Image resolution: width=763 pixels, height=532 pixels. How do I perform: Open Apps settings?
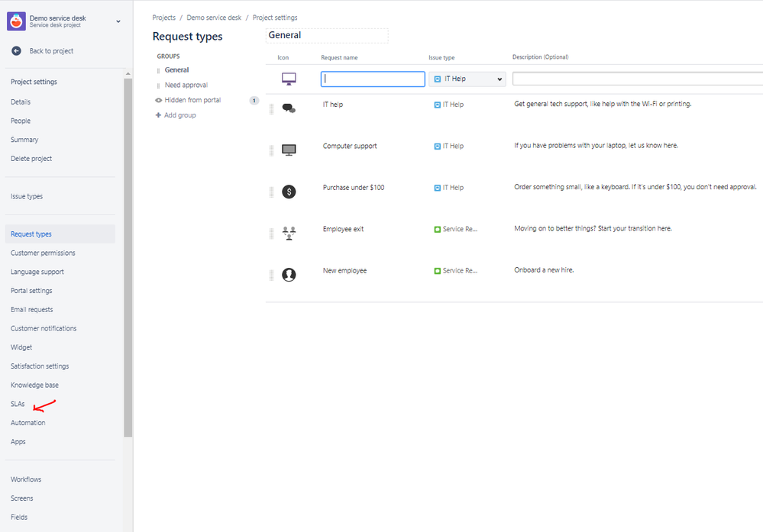pos(18,442)
